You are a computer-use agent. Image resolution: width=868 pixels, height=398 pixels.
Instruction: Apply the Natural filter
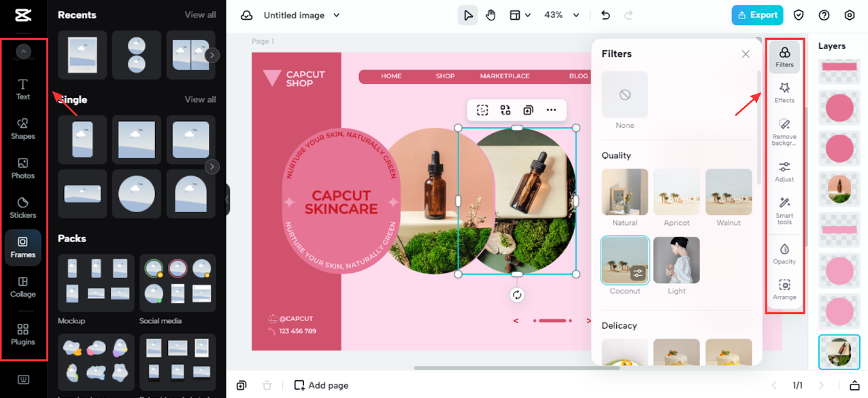tap(625, 192)
